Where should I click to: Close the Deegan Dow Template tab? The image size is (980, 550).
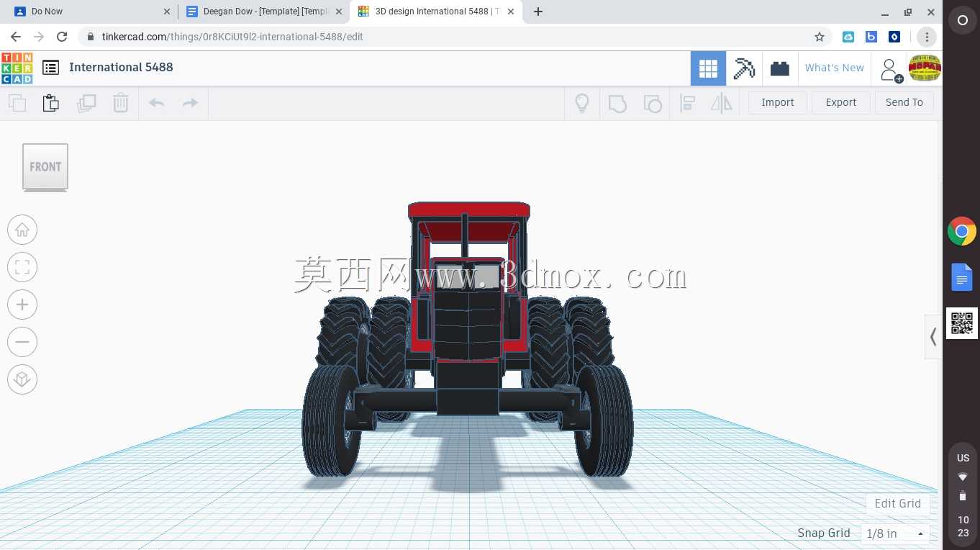coord(339,12)
